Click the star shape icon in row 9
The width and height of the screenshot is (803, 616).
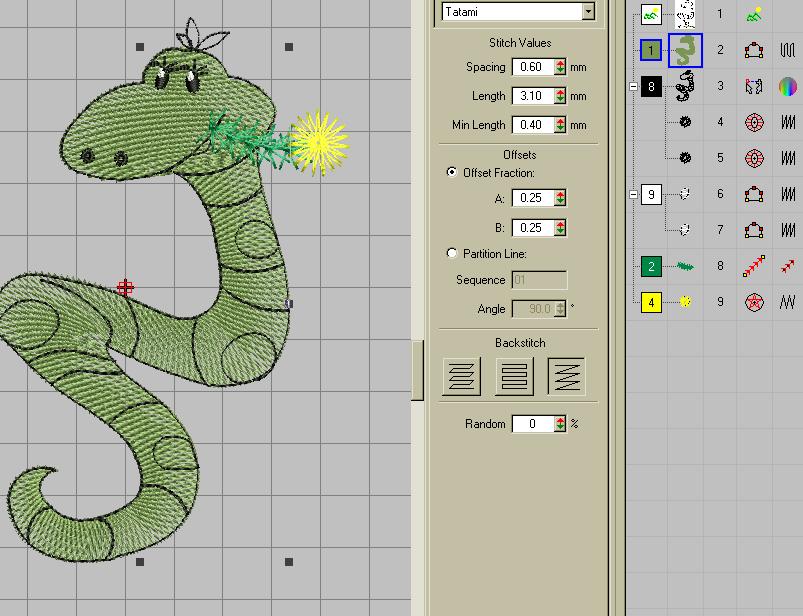(x=754, y=302)
